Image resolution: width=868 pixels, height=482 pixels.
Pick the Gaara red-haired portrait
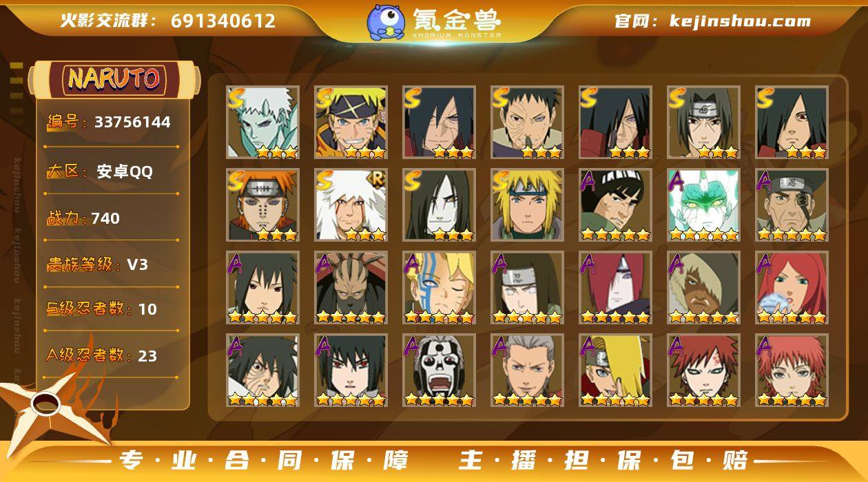coord(703,370)
